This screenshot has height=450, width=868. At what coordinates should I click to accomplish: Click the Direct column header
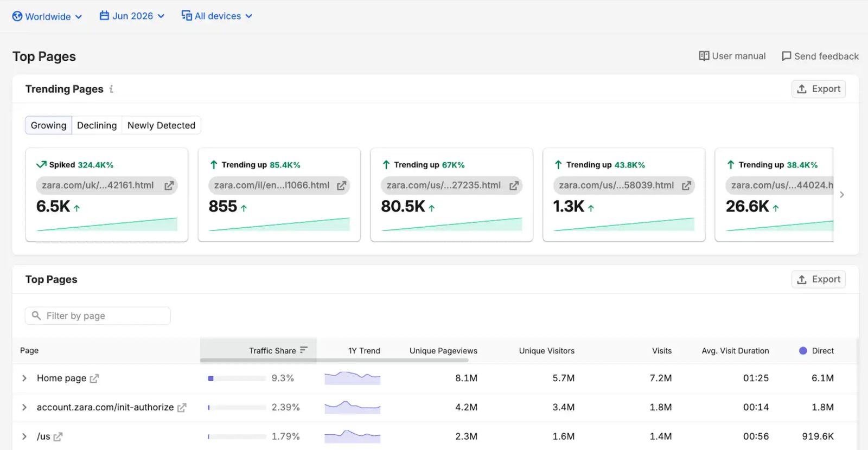click(816, 351)
